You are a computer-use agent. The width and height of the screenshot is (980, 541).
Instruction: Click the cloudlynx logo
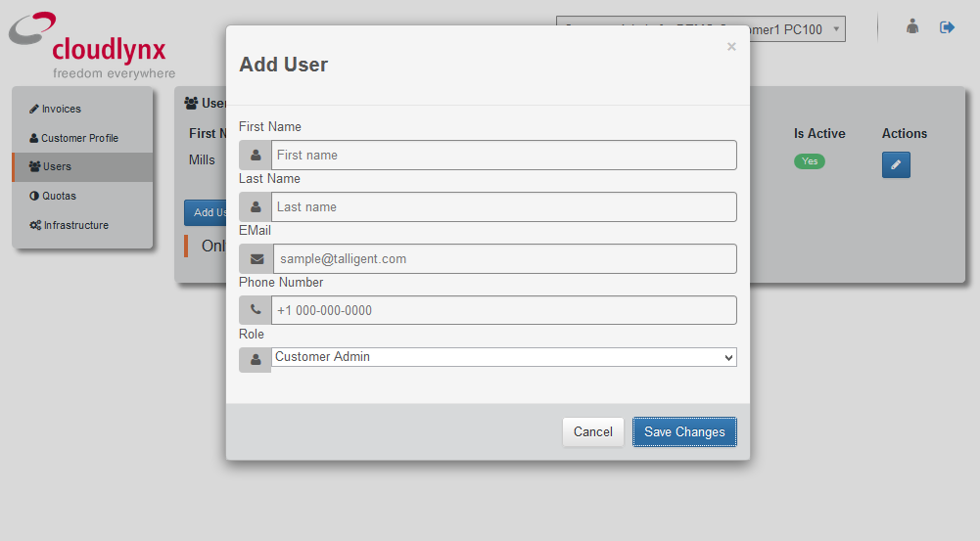coord(92,46)
